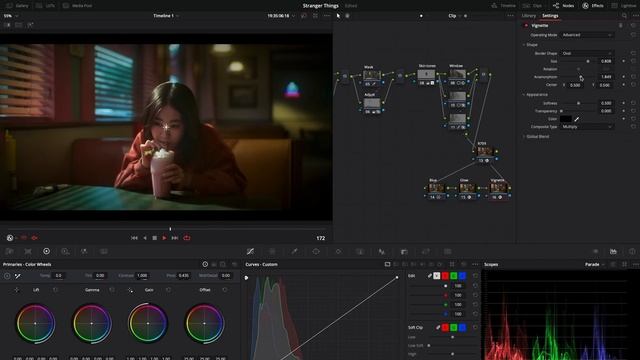
Task: Toggle the Effects panel button
Action: [593, 6]
